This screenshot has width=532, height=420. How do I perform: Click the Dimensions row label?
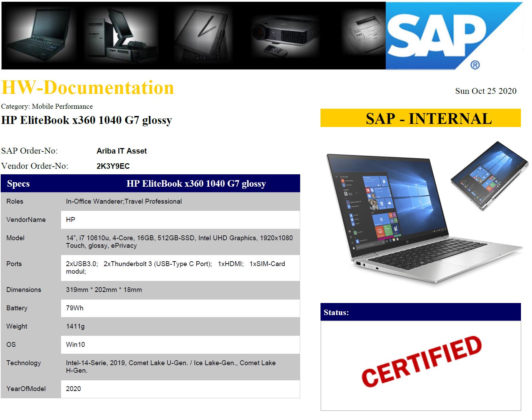coord(24,290)
